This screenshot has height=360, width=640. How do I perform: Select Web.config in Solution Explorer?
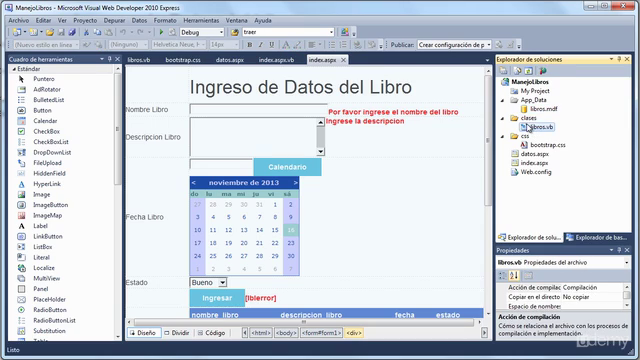tap(536, 172)
